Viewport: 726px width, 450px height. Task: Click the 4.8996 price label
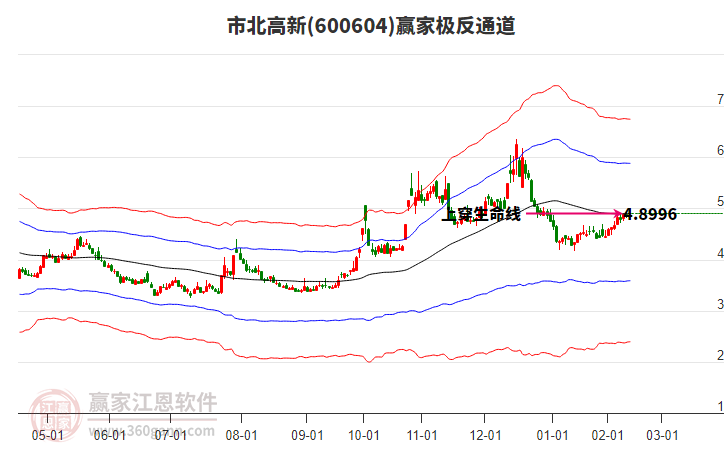click(651, 214)
